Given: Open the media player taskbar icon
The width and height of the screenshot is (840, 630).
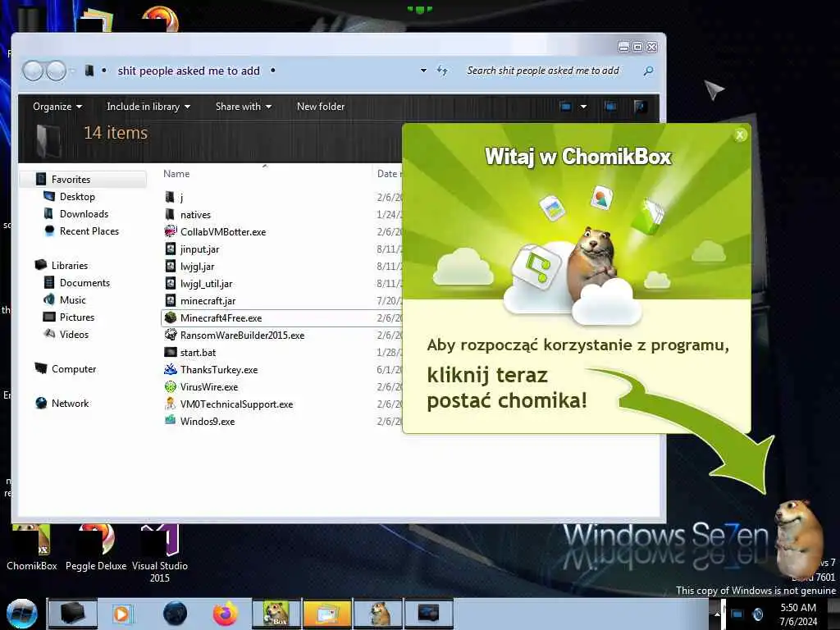Looking at the screenshot, I should [121, 614].
